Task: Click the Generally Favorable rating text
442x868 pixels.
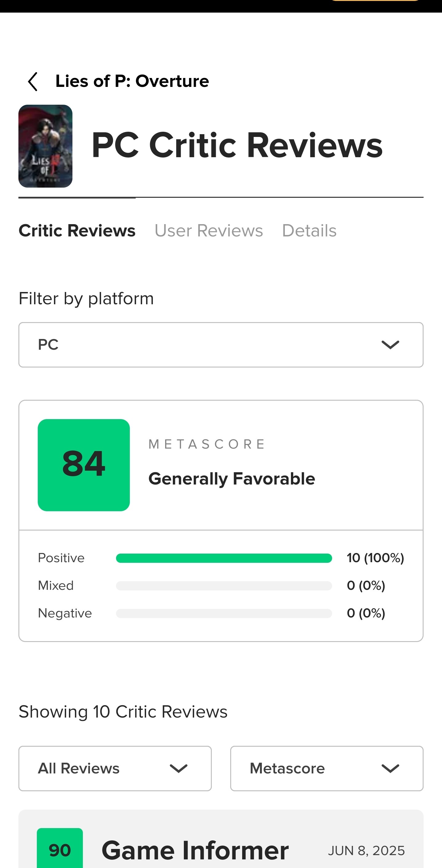Action: pyautogui.click(x=231, y=479)
